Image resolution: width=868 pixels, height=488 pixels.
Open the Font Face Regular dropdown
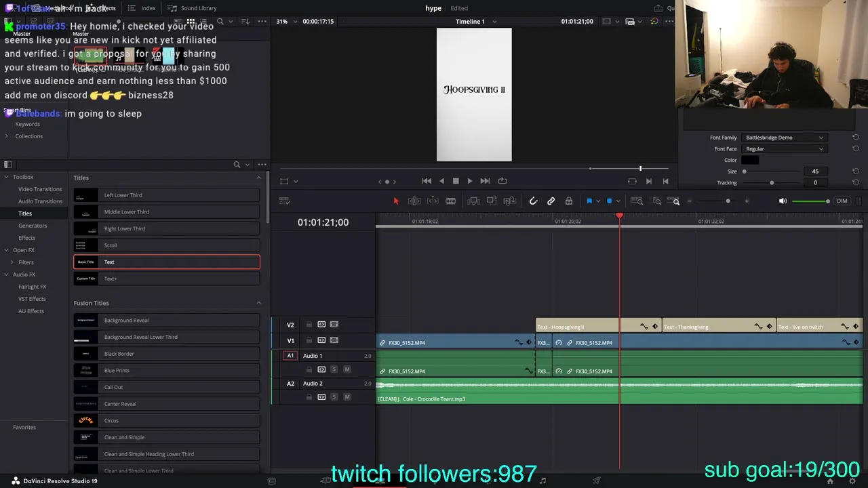[x=785, y=149]
